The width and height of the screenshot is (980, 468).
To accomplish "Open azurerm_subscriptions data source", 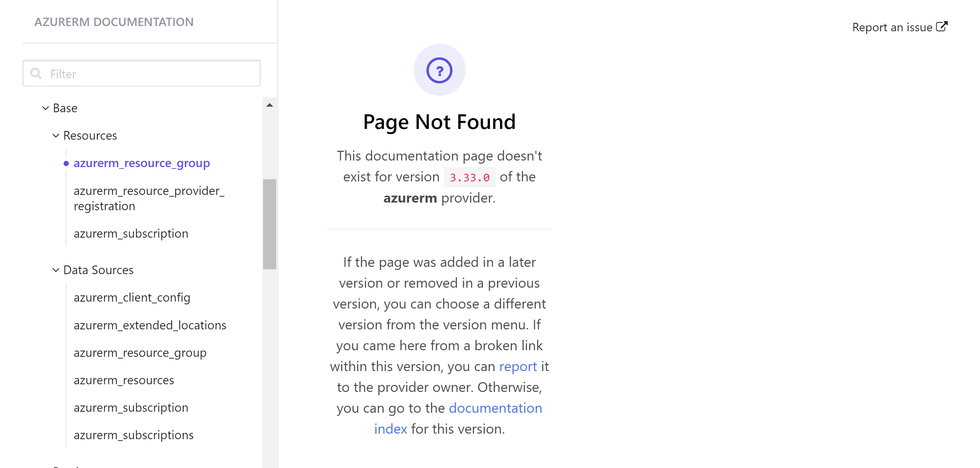I will click(x=133, y=435).
